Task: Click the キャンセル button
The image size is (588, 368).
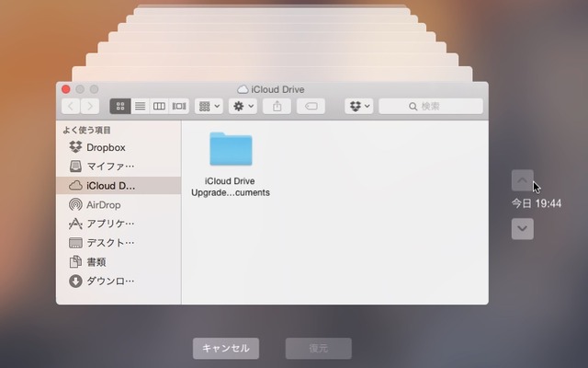Action: 226,348
